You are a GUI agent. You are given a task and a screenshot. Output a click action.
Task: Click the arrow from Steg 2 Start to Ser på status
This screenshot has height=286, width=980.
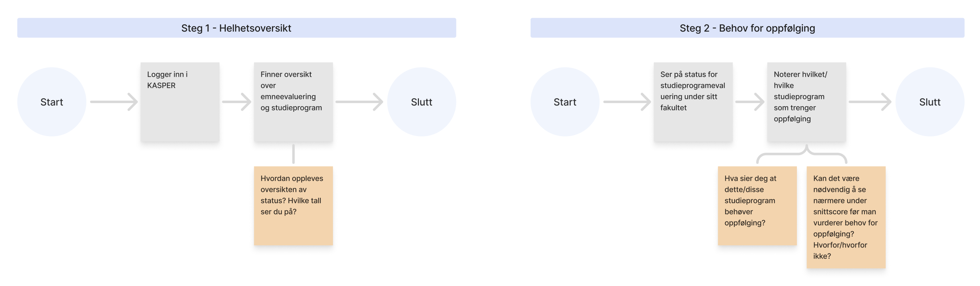pos(627,102)
